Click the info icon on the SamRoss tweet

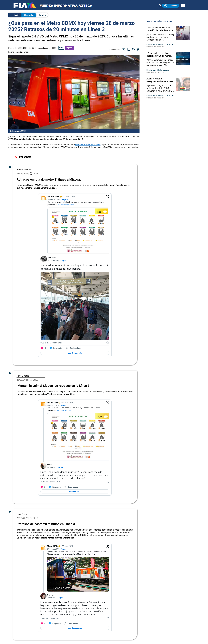tap(108, 343)
